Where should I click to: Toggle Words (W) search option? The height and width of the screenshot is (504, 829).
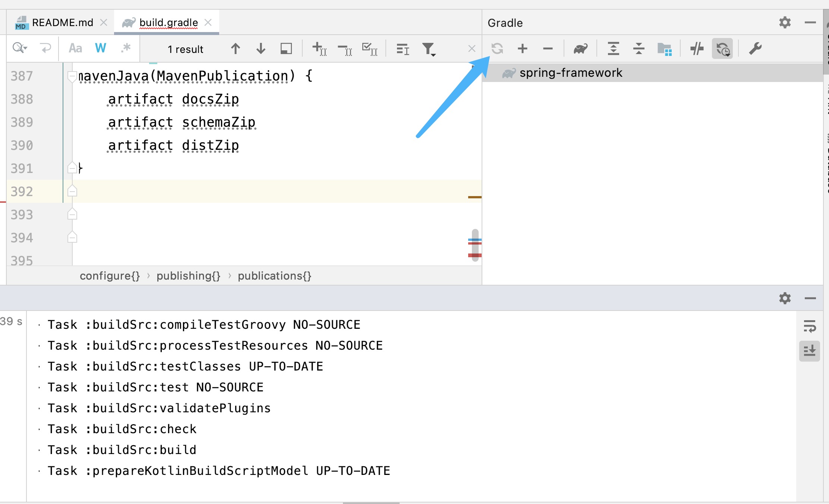[x=100, y=48]
